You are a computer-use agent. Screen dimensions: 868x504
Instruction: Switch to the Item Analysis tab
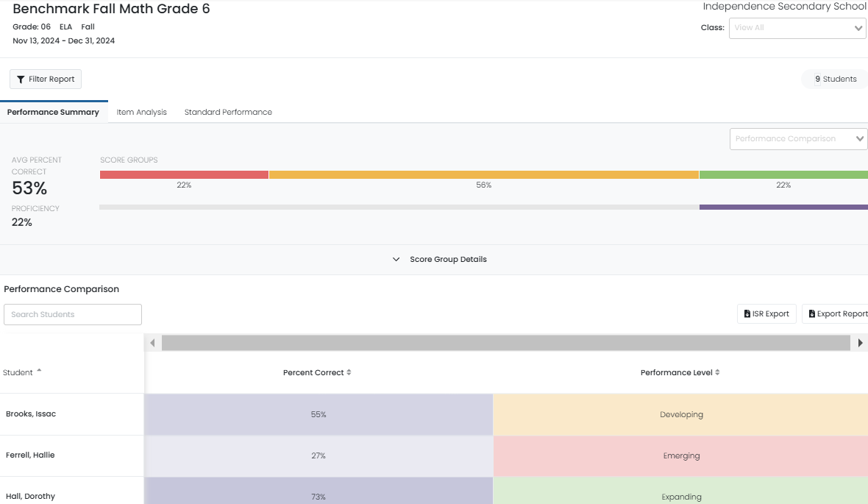141,113
